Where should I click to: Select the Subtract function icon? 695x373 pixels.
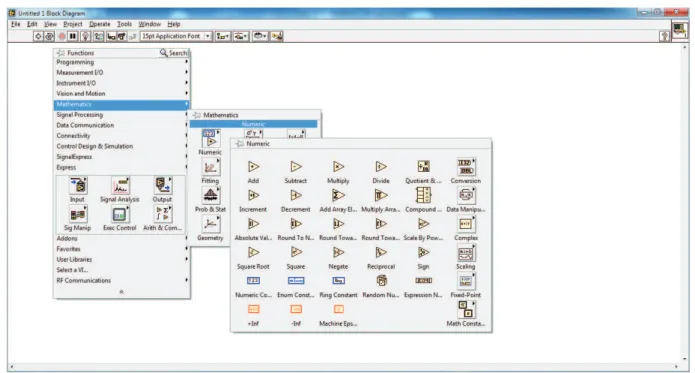coord(296,167)
